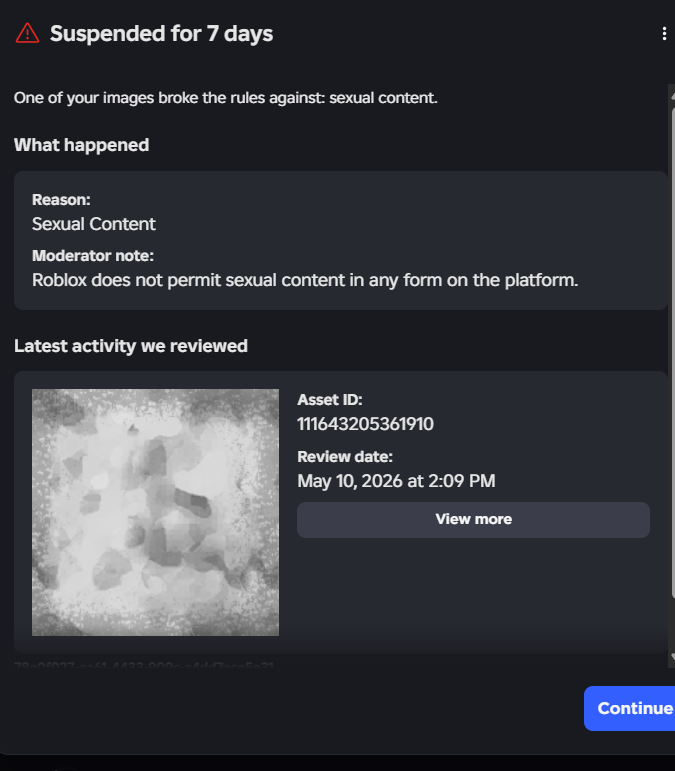675x771 pixels.
Task: Click the Asset ID: label
Action: point(329,400)
